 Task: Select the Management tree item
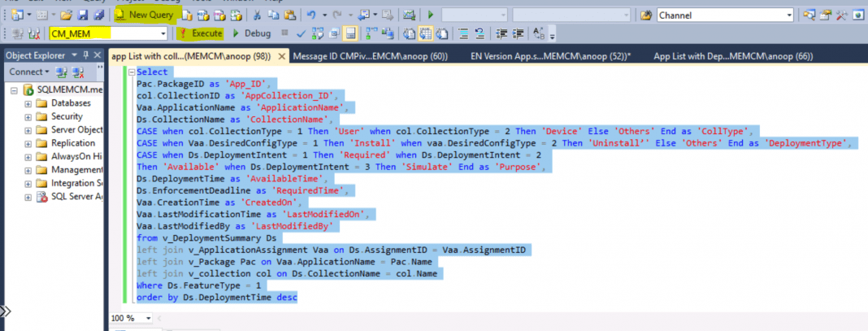[77, 169]
